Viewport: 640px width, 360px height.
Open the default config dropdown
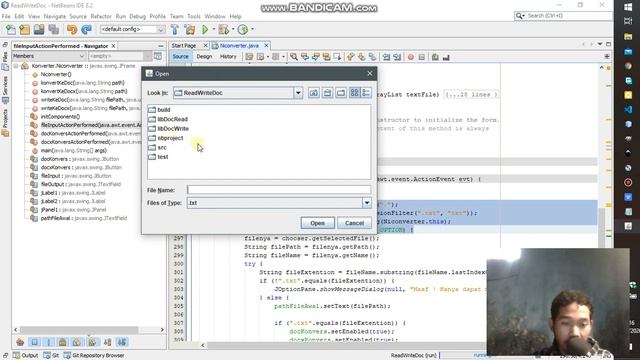point(160,29)
